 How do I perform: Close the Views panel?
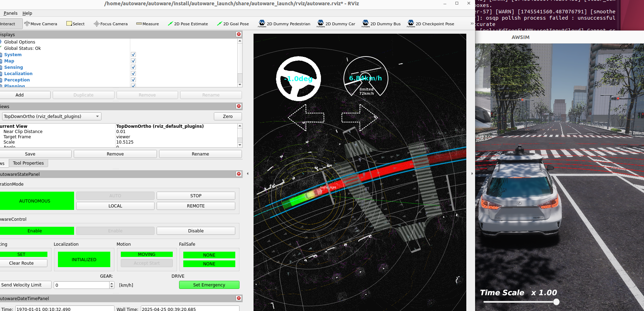239,106
